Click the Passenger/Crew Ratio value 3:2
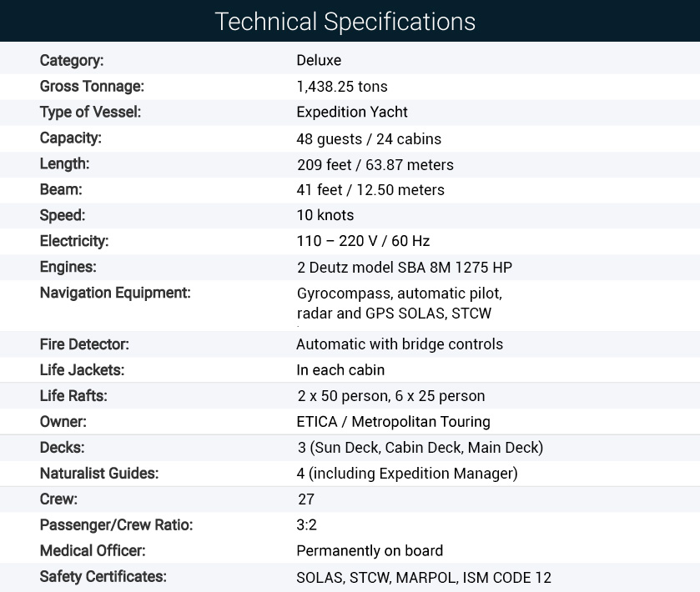 point(307,524)
